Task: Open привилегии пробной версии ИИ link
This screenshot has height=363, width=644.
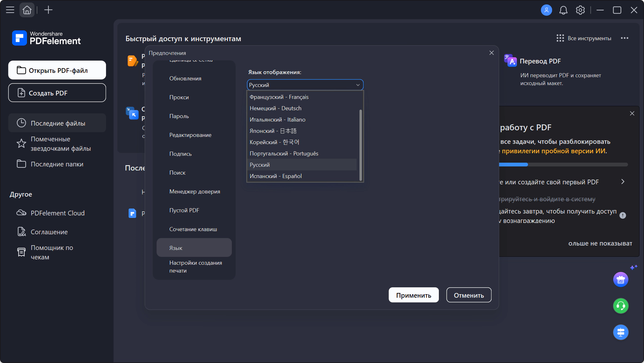Action: point(554,151)
